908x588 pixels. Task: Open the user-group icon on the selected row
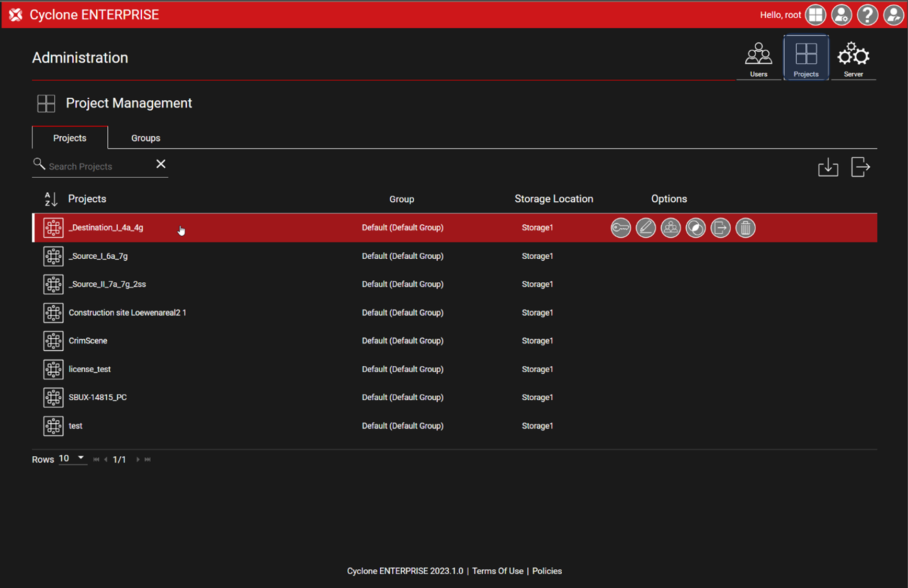(x=671, y=228)
